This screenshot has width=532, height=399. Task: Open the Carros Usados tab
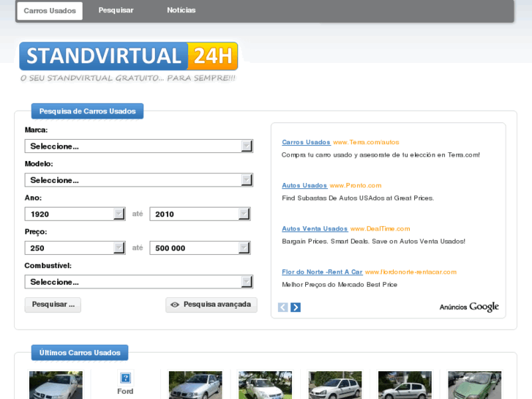point(50,11)
